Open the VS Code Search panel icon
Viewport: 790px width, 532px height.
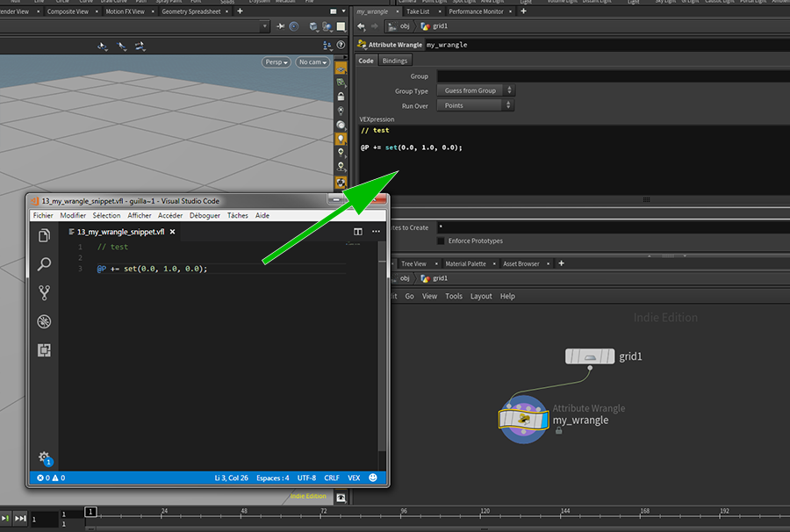[x=44, y=264]
